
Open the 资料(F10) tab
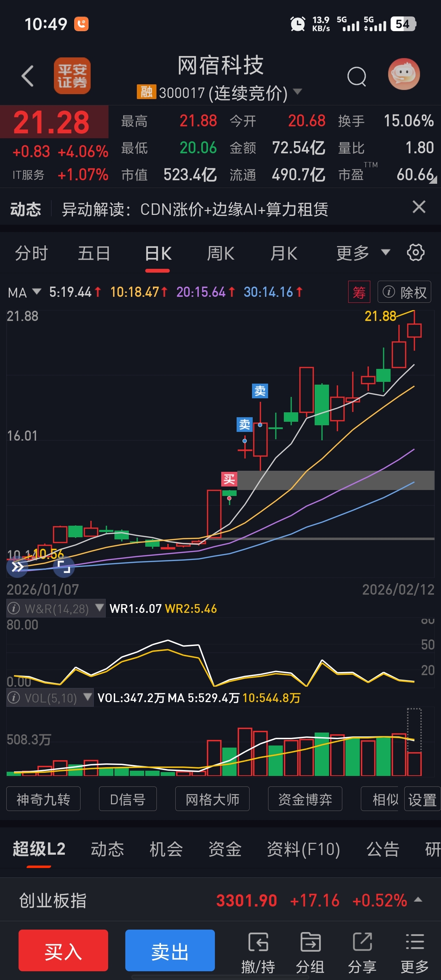coord(303,849)
